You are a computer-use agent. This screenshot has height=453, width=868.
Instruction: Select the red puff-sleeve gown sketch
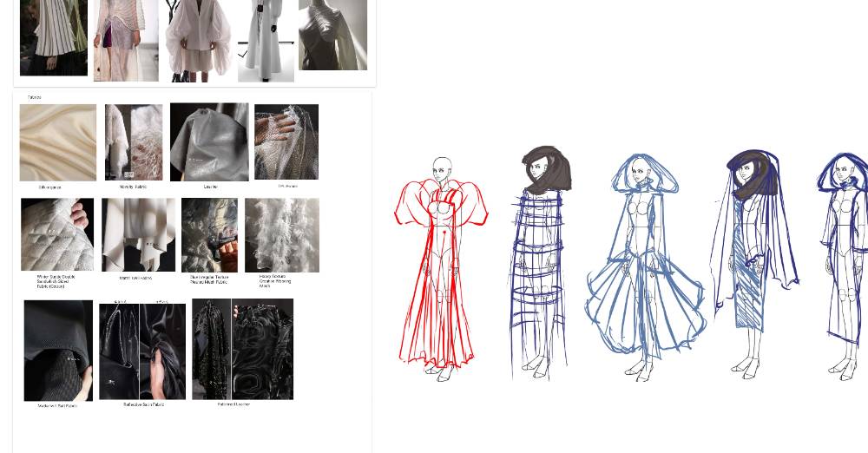(441, 268)
